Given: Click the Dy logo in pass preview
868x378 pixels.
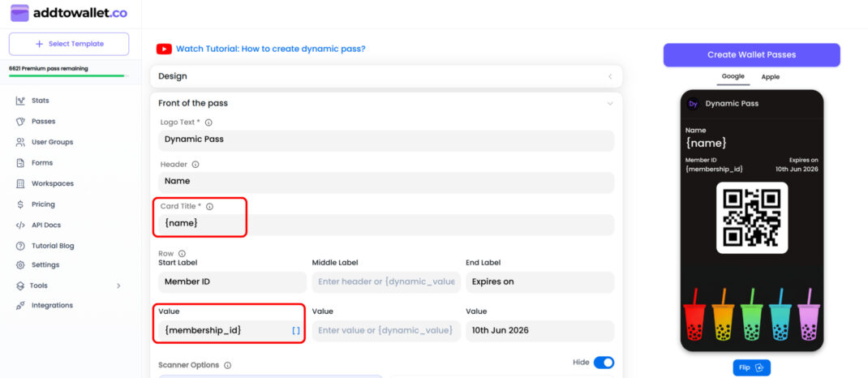Looking at the screenshot, I should click(x=693, y=104).
